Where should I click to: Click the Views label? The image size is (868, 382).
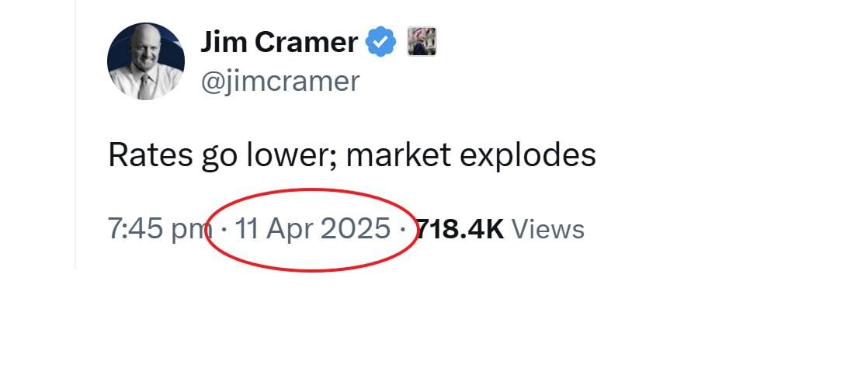click(548, 228)
